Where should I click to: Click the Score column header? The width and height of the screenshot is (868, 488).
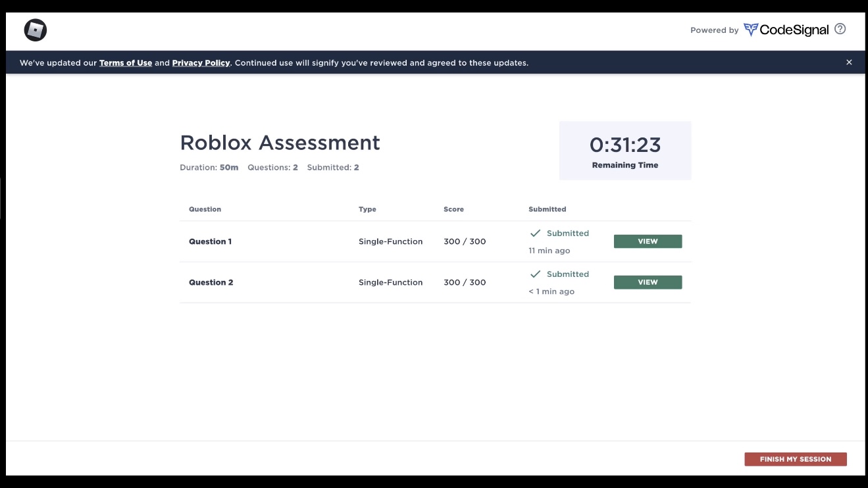pos(453,209)
